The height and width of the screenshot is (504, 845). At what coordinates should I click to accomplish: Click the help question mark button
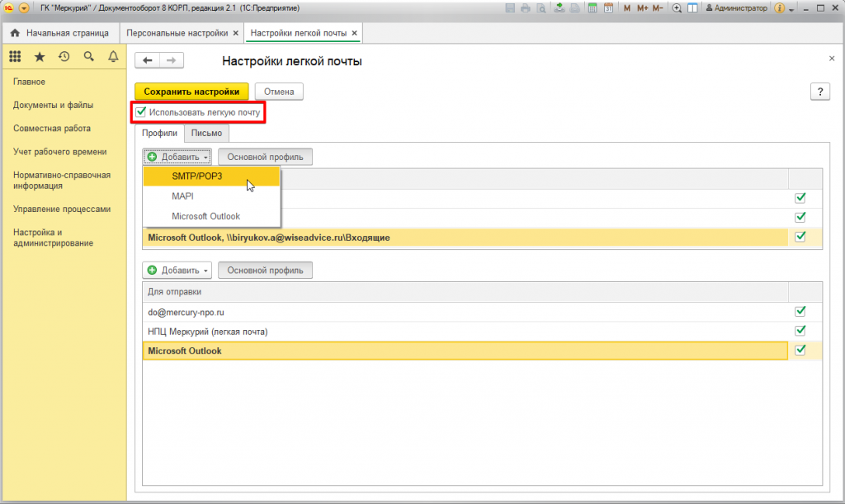(x=819, y=92)
